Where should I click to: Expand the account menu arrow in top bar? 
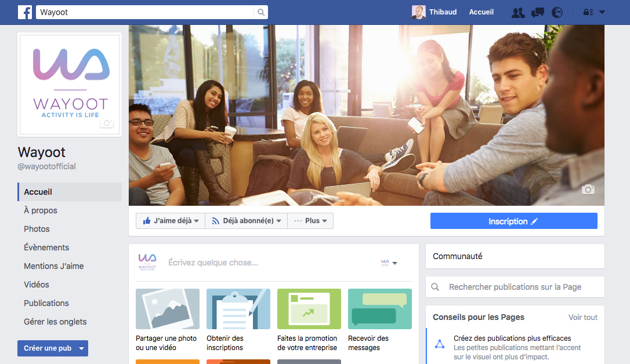(x=602, y=12)
